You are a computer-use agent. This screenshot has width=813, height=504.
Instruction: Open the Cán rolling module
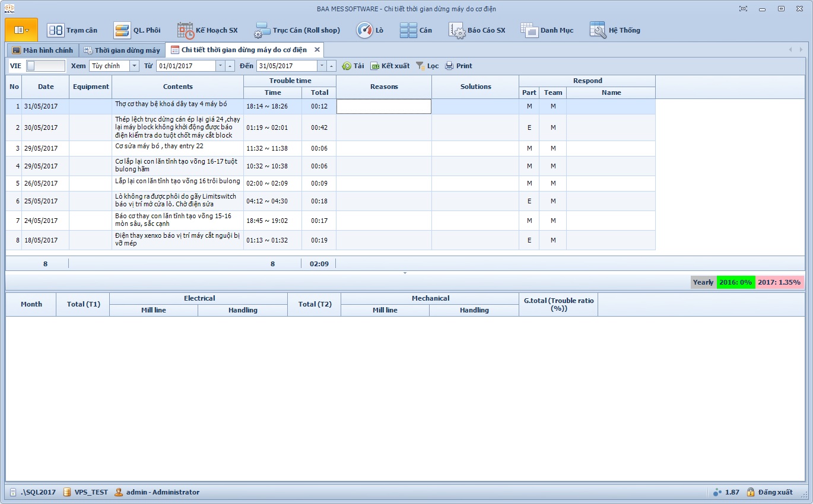[x=416, y=30]
